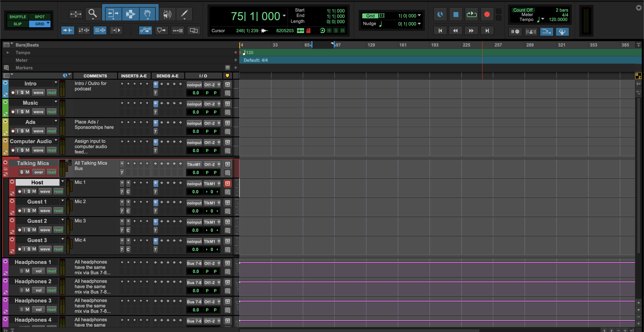This screenshot has height=332, width=644.
Task: Click Meter ruler label
Action: coord(21,60)
